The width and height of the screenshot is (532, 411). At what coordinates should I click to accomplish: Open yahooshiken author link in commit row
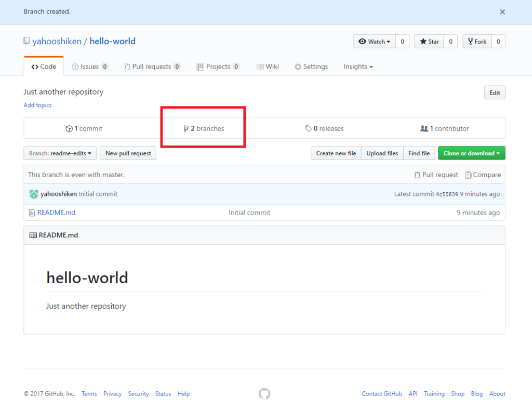pos(59,194)
